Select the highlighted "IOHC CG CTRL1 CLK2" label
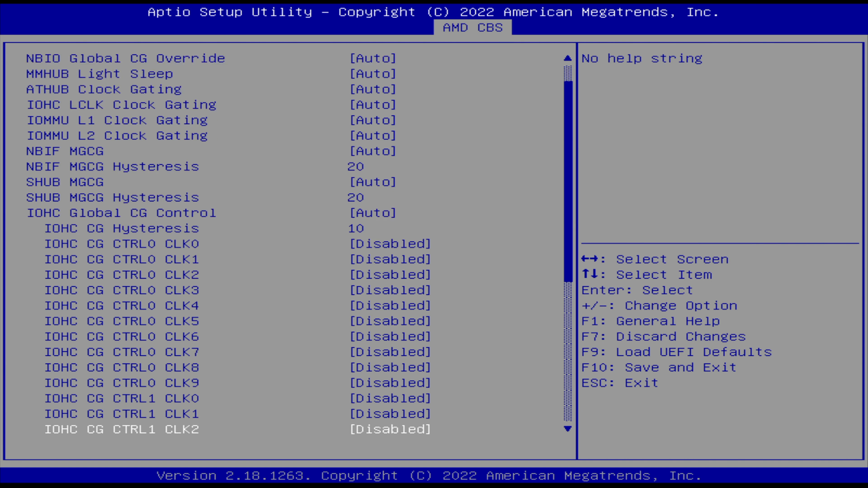 (x=122, y=429)
